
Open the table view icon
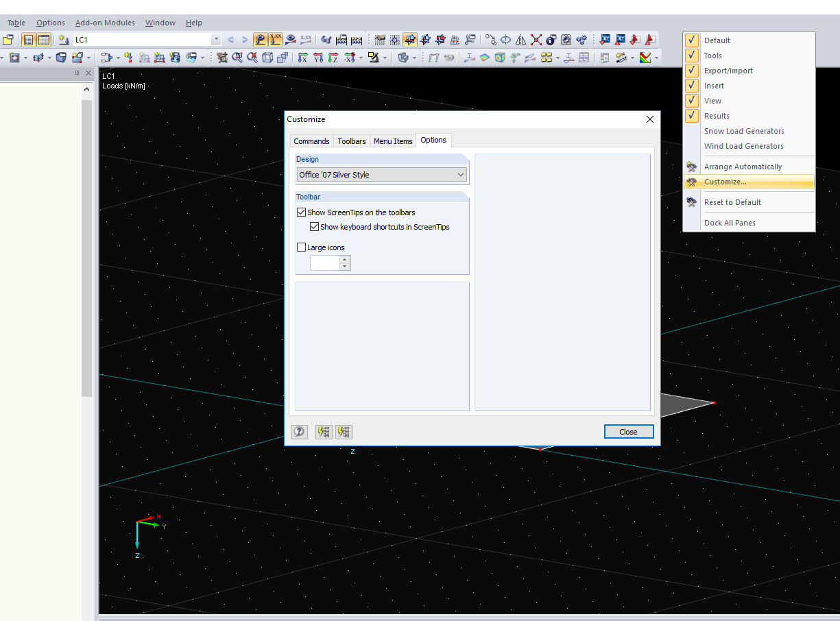click(x=43, y=40)
